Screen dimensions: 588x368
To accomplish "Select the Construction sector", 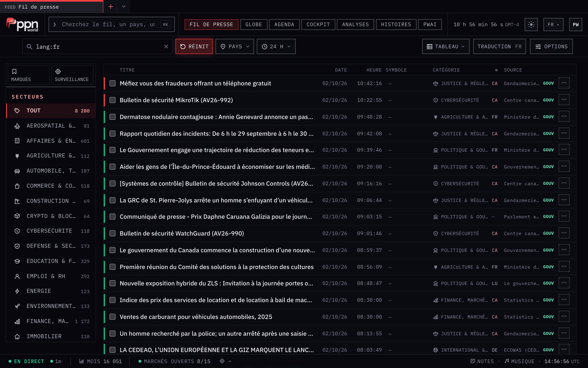I will tap(51, 201).
